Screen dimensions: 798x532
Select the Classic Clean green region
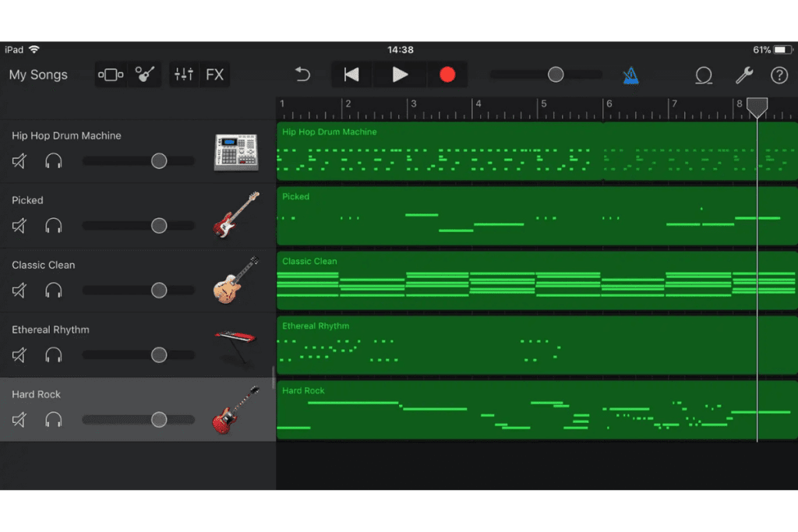tap(537, 280)
